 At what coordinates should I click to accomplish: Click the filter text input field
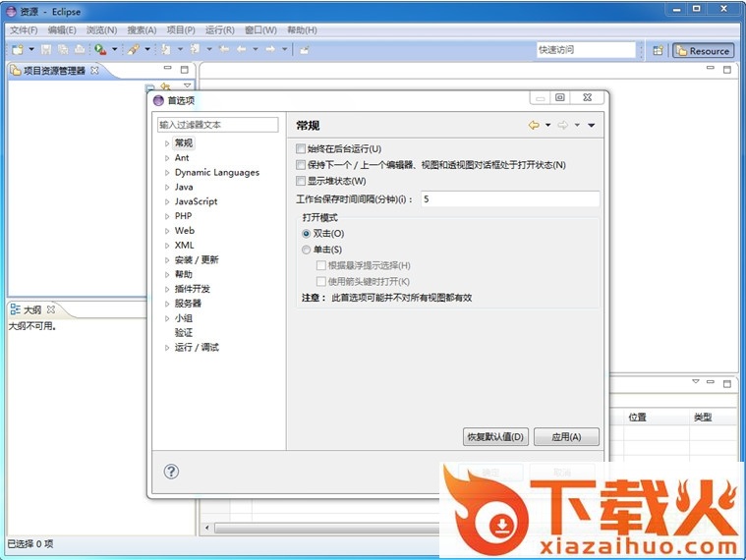tap(217, 125)
